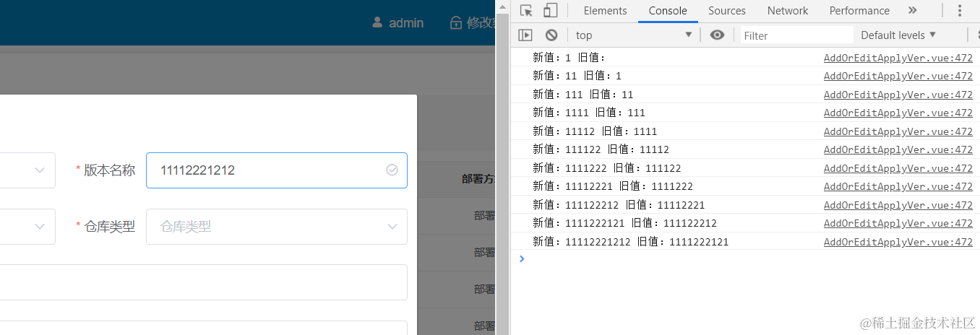The image size is (980, 335).
Task: Click the check-circle icon in version name field
Action: (392, 170)
